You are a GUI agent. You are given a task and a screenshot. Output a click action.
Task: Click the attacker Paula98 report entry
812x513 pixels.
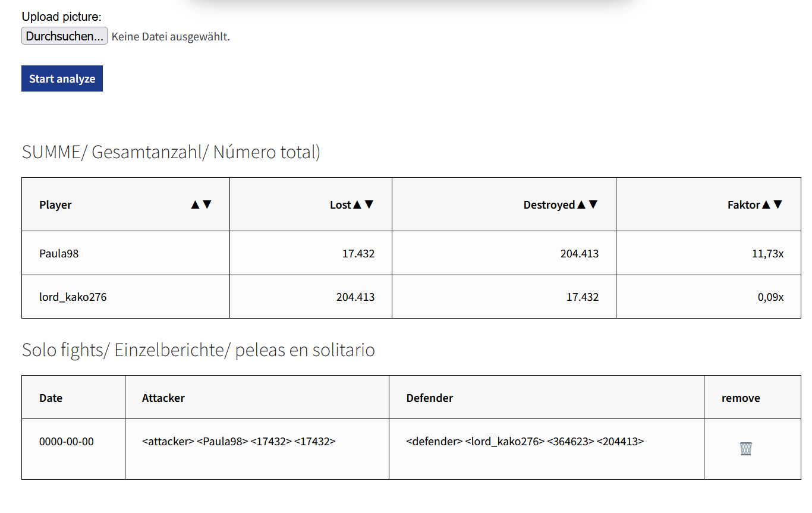point(238,442)
